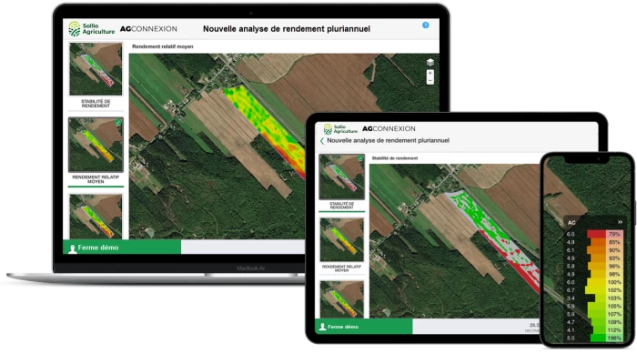The width and height of the screenshot is (637, 364).
Task: Click the '107%' legend value on the phone
Action: 614,314
